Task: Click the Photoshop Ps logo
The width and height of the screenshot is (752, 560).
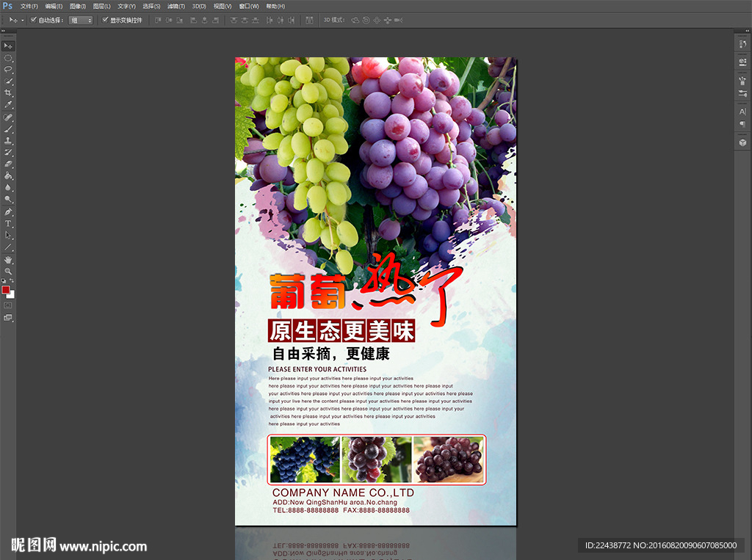Action: [7, 6]
